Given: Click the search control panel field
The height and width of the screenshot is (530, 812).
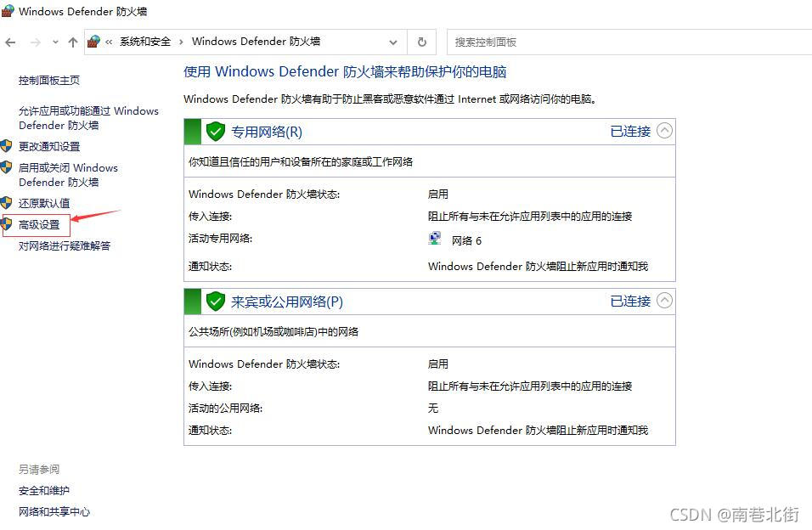Looking at the screenshot, I should [x=629, y=42].
